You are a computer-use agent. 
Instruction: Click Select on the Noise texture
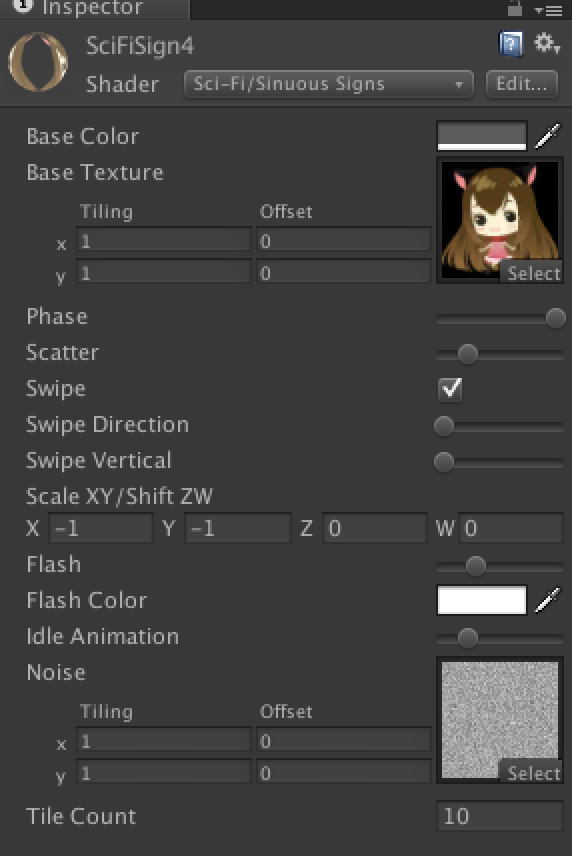tap(532, 773)
